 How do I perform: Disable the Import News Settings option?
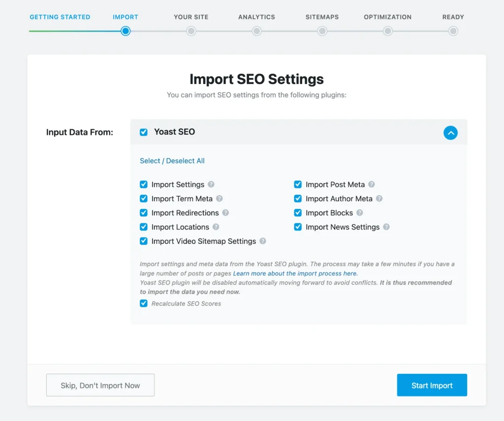pos(298,227)
